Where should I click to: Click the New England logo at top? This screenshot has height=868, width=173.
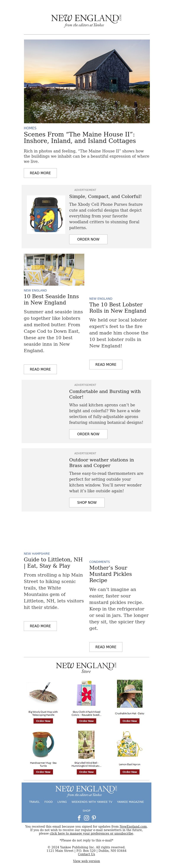coord(86,20)
